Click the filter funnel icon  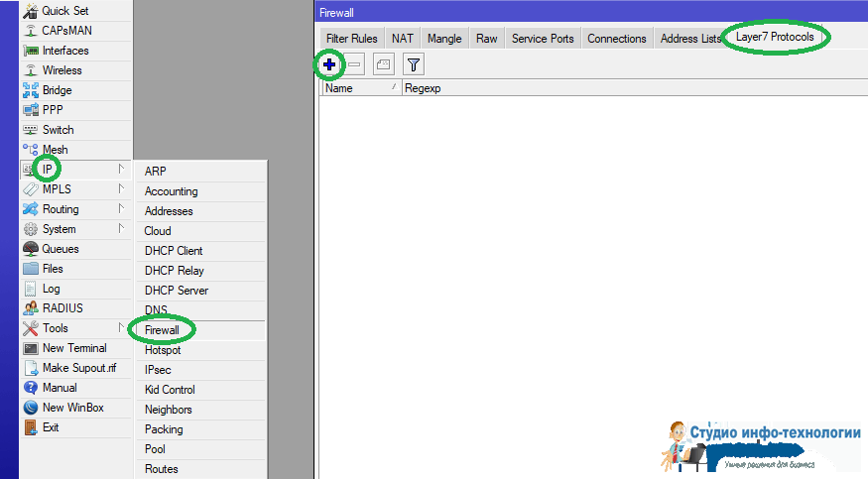tap(414, 64)
